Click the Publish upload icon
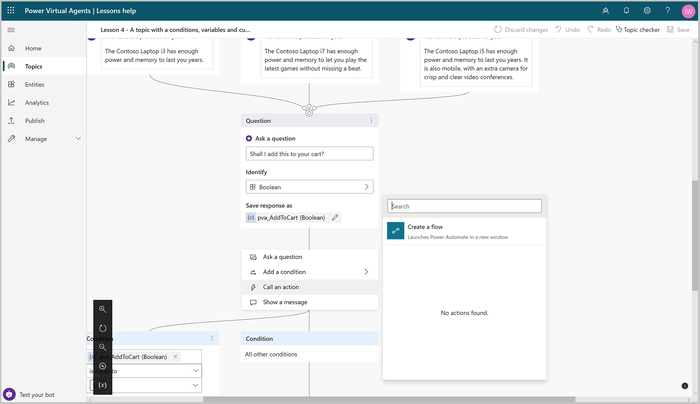 point(12,121)
